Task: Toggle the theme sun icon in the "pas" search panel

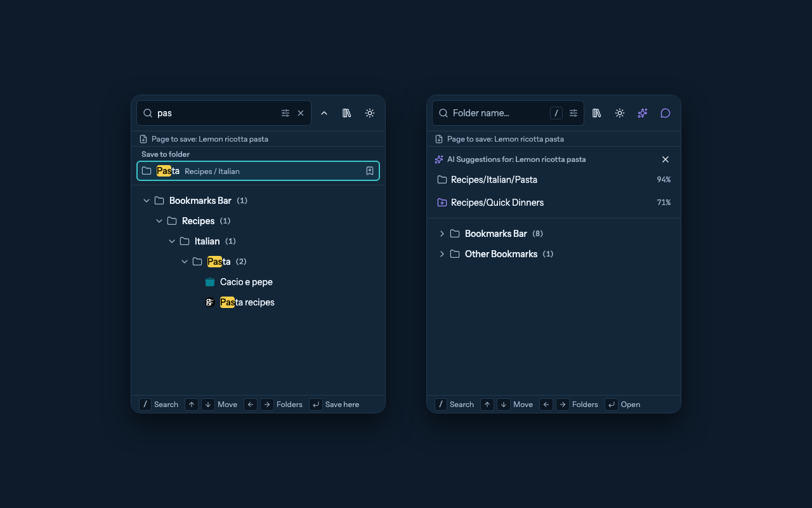Action: 370,113
